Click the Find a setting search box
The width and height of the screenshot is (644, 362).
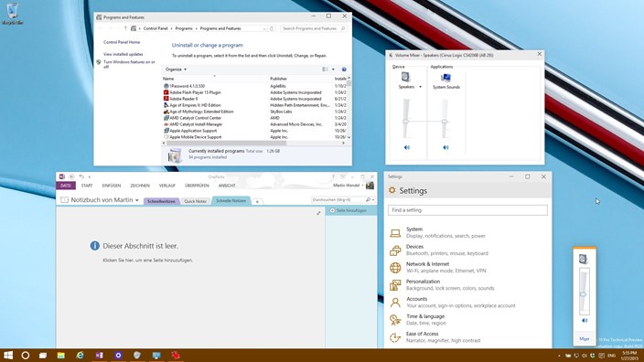tap(467, 210)
